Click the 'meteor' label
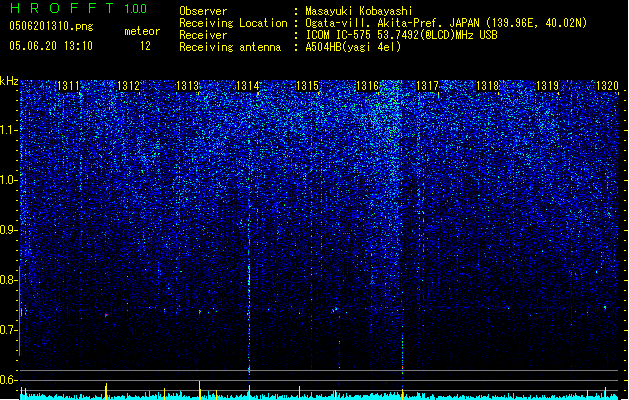629x400 pixels. click(x=142, y=31)
